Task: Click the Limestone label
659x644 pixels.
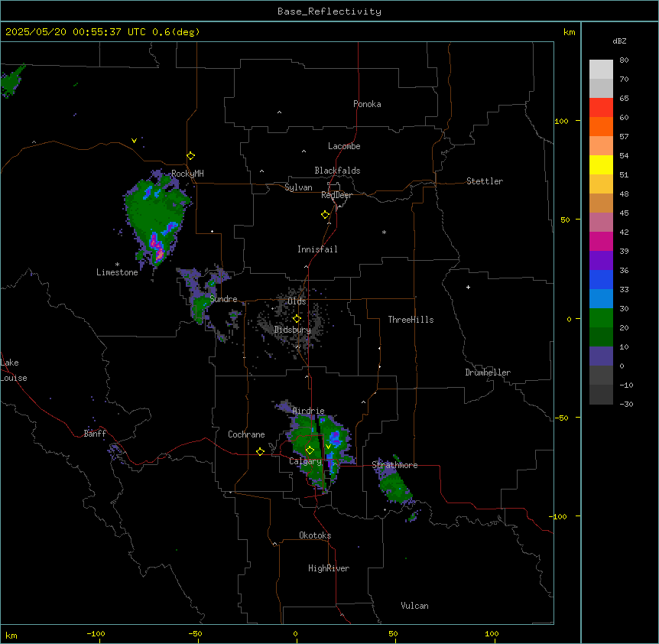Action: [117, 272]
